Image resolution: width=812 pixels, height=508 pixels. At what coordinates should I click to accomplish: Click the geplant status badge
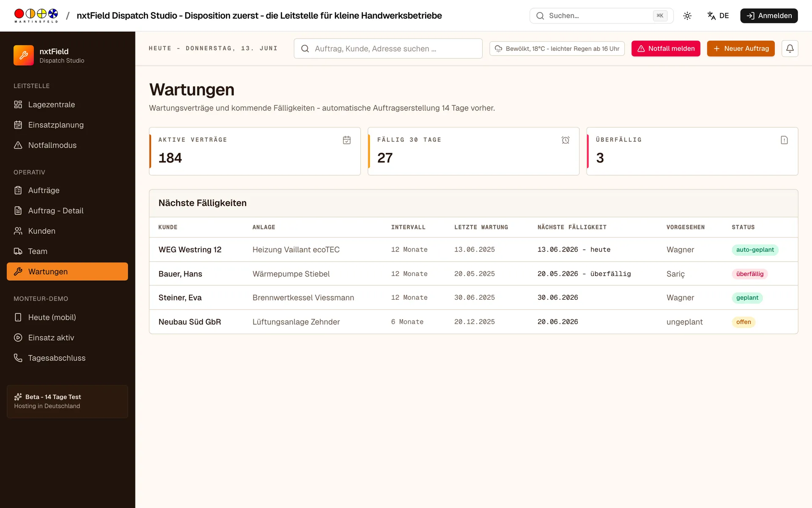(747, 298)
